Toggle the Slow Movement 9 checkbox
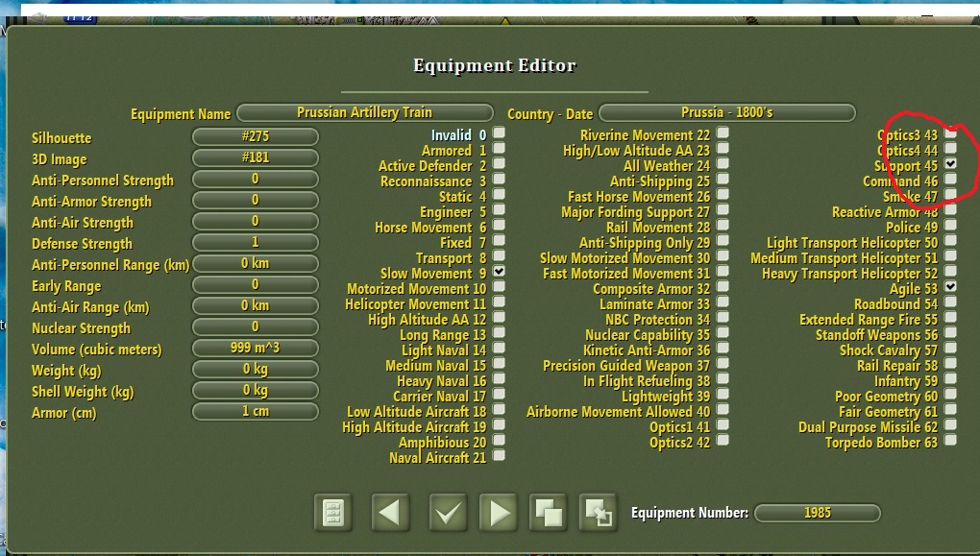 (x=499, y=272)
